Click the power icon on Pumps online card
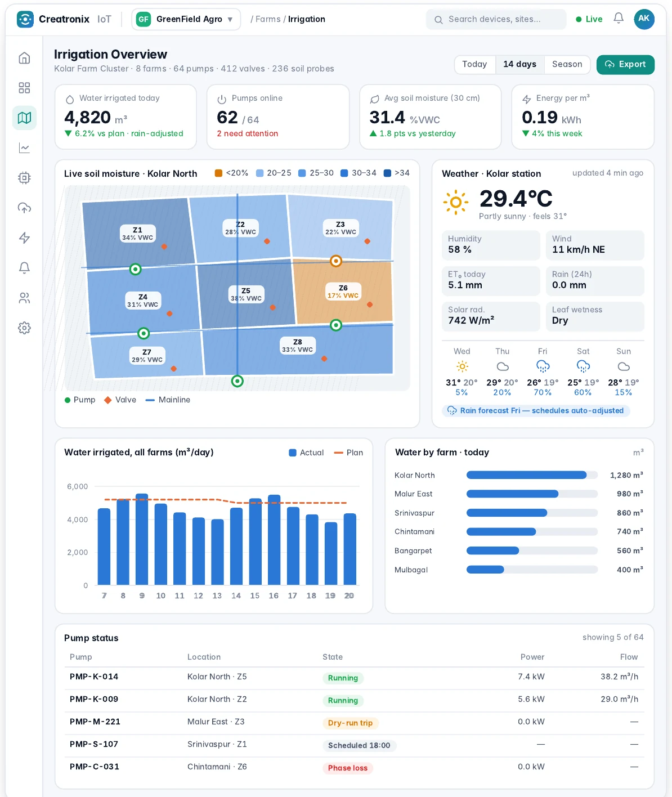The image size is (672, 797). (222, 100)
